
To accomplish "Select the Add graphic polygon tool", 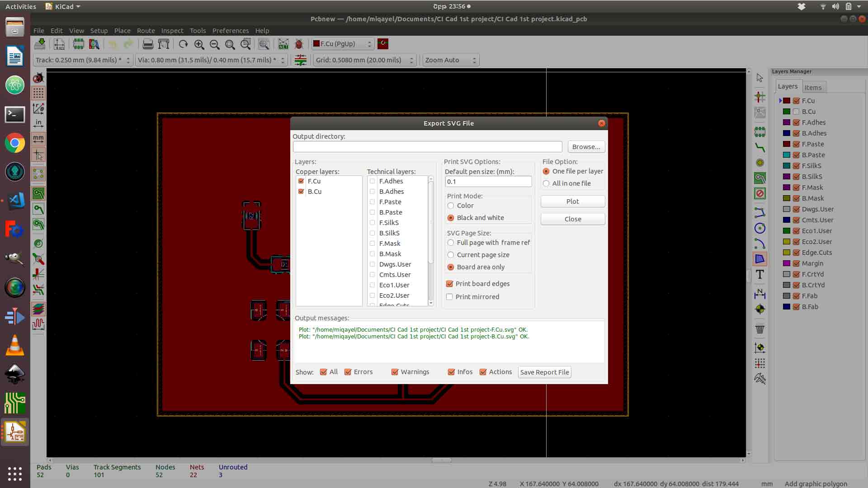I will [x=759, y=259].
